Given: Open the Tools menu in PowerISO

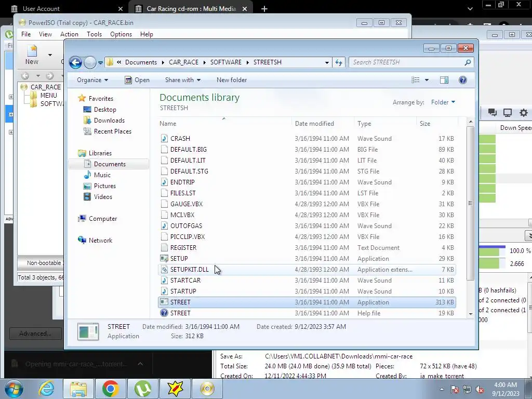Looking at the screenshot, I should pyautogui.click(x=94, y=34).
